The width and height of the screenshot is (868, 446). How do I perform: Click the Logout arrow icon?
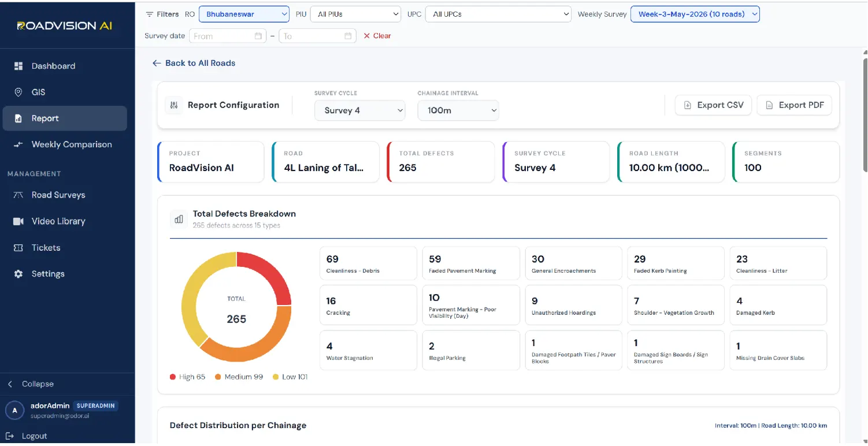(10, 436)
